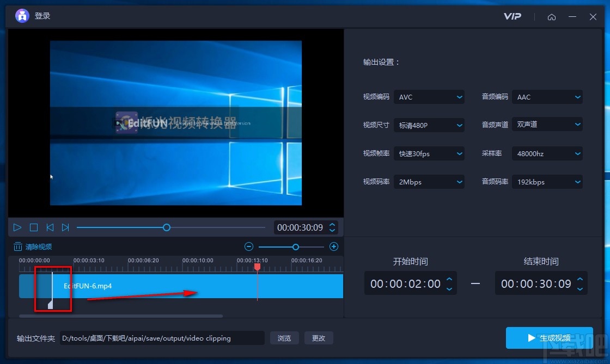The width and height of the screenshot is (610, 364).
Task: Click the 开始时间 00:00:02:00 field
Action: pos(411,283)
